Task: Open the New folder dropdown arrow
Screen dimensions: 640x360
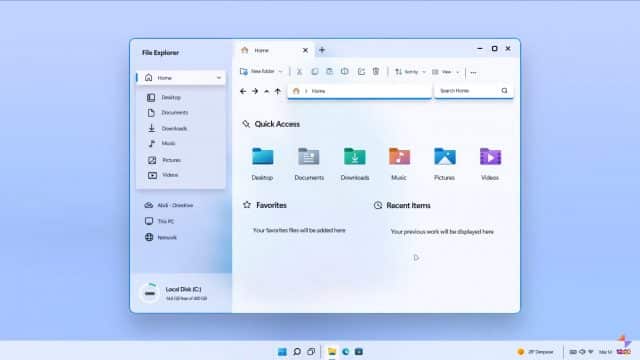Action: pyautogui.click(x=280, y=72)
